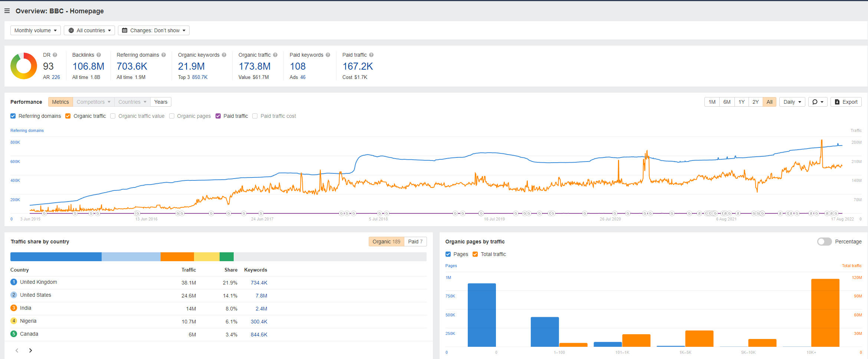Select the 6M time range
The width and height of the screenshot is (868, 359).
coord(727,102)
